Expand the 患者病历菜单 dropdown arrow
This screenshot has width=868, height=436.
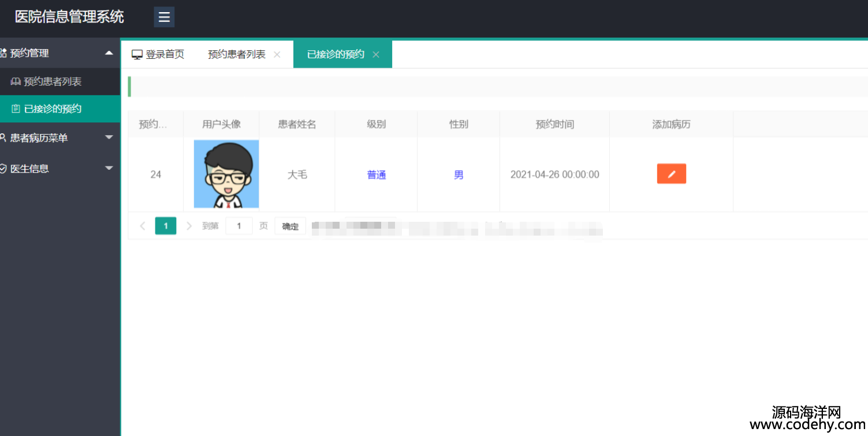point(109,137)
